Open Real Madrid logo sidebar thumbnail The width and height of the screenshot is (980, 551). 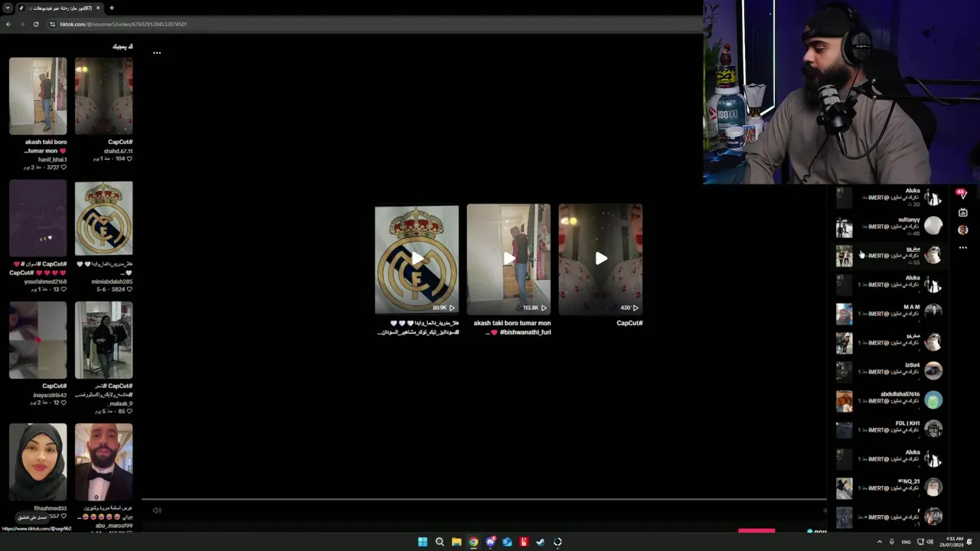coord(103,218)
